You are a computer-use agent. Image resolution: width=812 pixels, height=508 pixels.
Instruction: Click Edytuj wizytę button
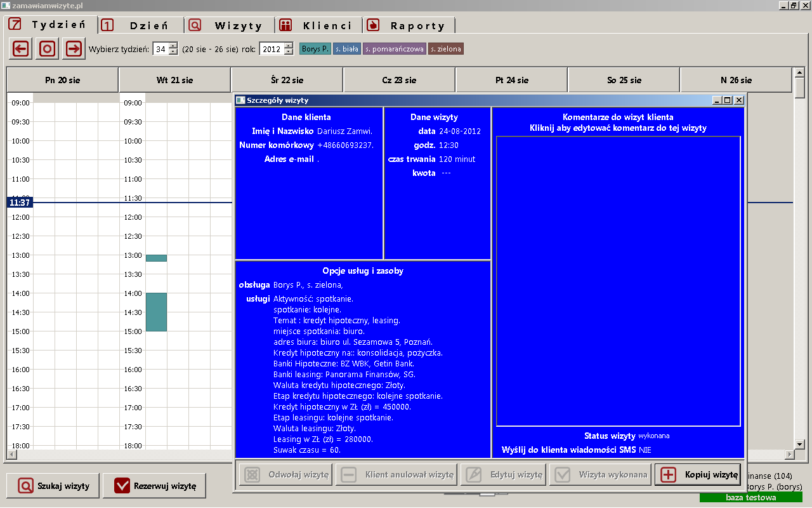[504, 474]
